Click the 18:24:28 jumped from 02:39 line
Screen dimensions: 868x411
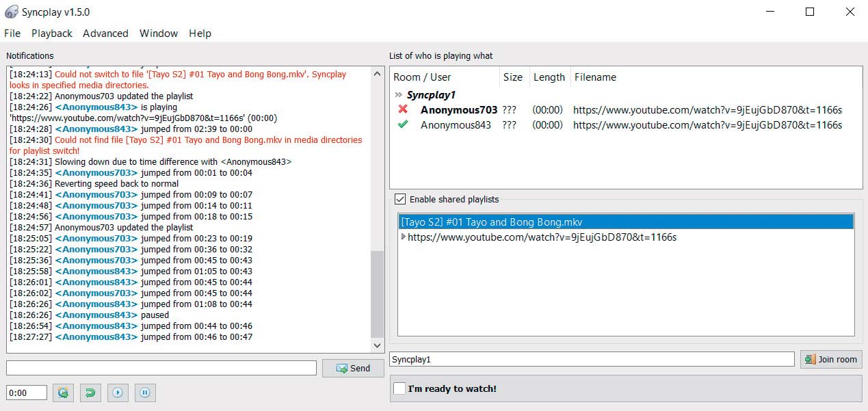pyautogui.click(x=131, y=129)
